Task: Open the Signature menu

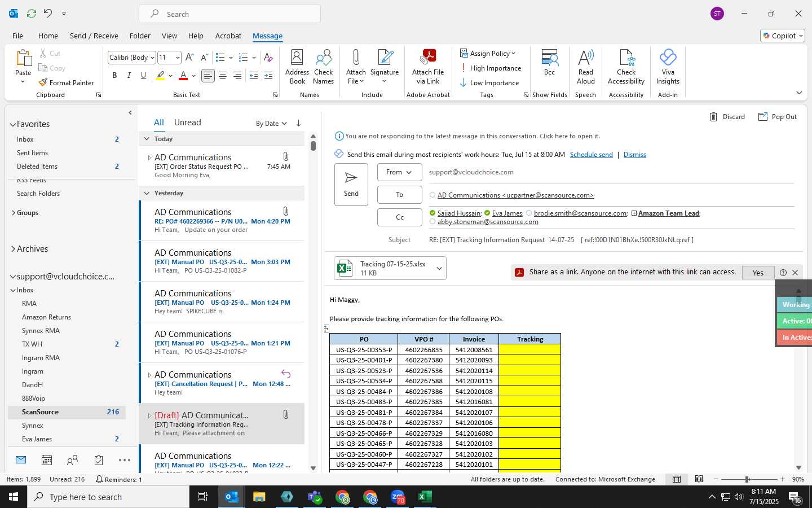Action: [x=385, y=67]
